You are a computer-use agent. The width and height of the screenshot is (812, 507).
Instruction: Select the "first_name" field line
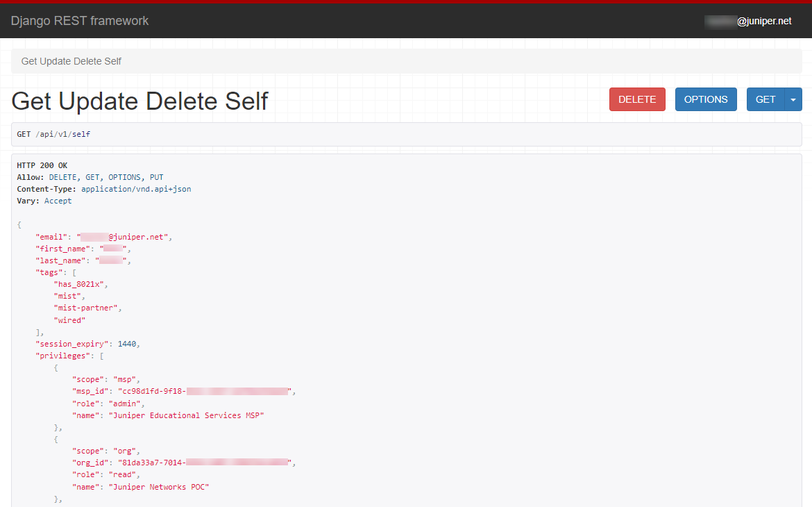click(83, 249)
